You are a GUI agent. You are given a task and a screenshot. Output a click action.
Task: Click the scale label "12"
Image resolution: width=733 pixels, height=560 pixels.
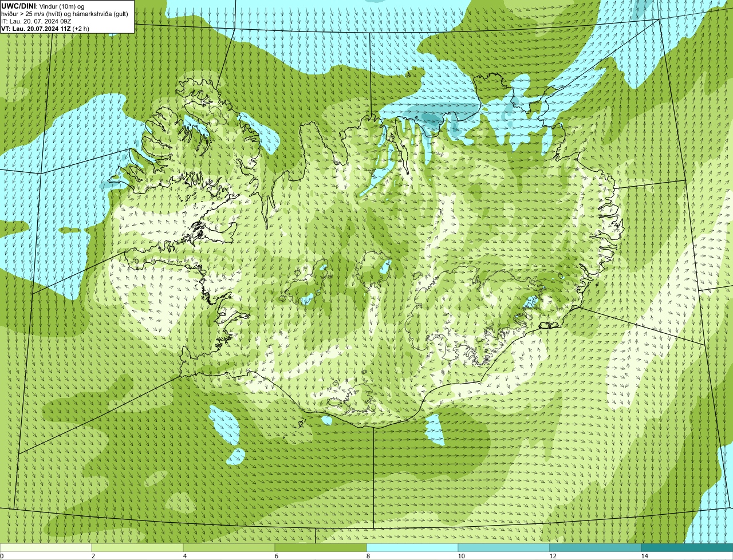[553, 556]
